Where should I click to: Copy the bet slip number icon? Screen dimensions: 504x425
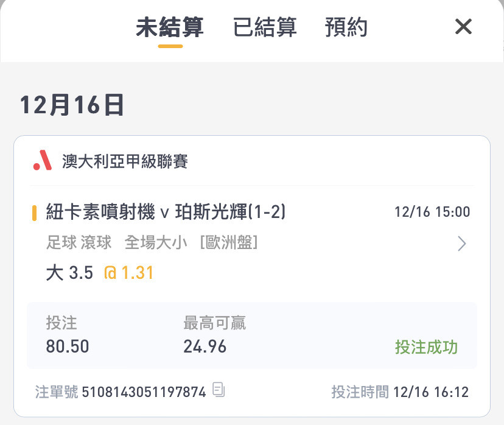219,389
